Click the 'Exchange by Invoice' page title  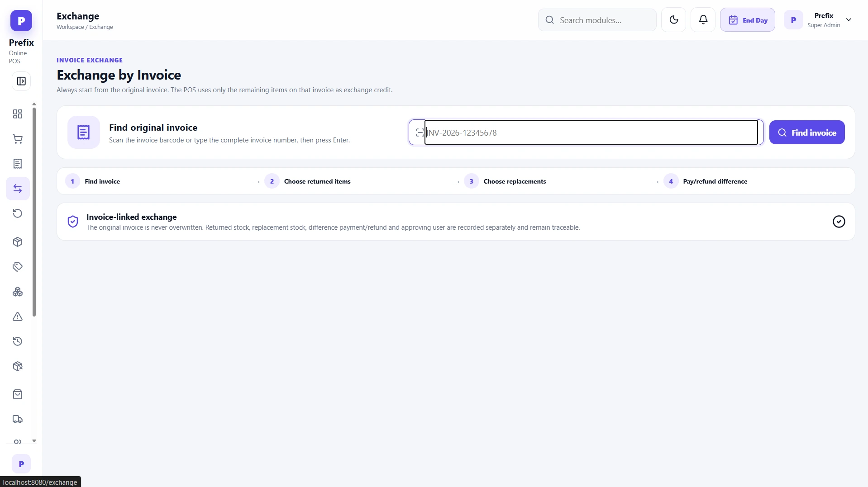click(119, 75)
